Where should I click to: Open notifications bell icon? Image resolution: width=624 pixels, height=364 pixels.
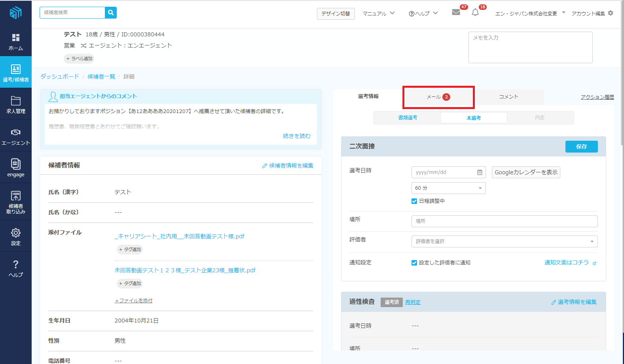475,13
